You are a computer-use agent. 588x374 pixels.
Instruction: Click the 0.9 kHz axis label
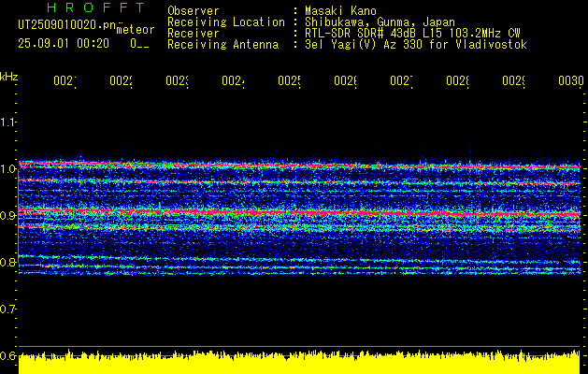point(7,215)
